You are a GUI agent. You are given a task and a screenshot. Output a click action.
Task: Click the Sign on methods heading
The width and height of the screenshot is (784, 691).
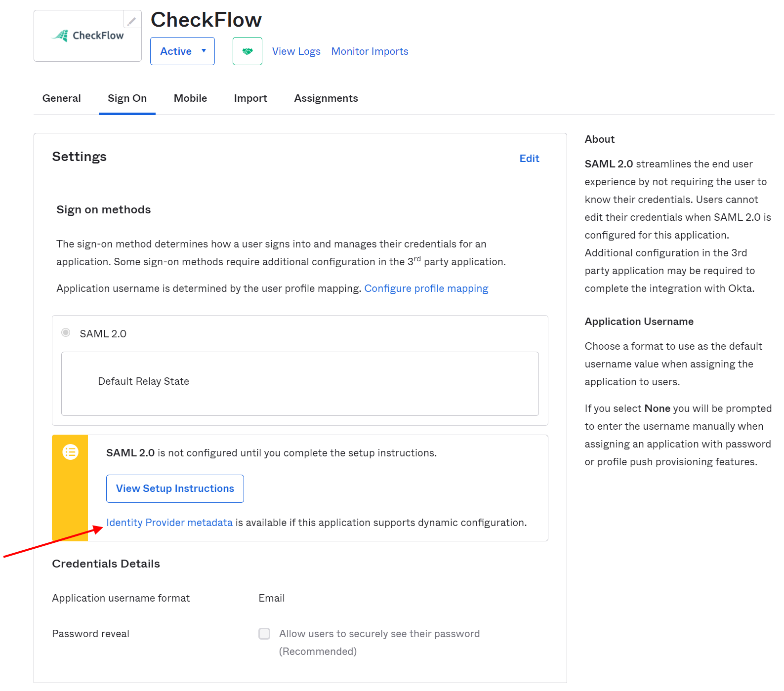point(104,209)
